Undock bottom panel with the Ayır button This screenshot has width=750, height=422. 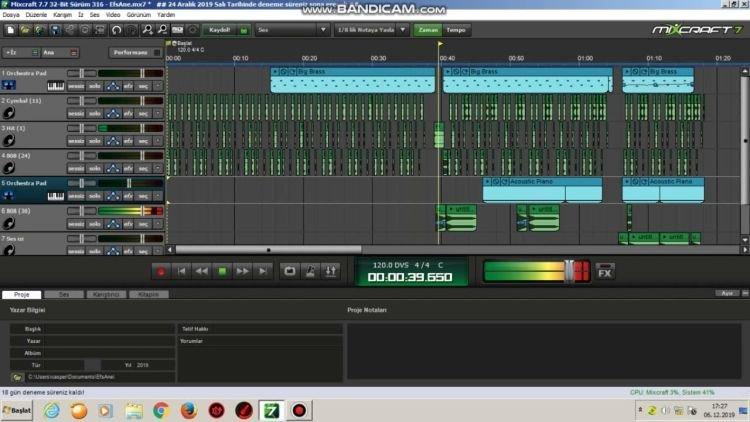click(x=727, y=293)
